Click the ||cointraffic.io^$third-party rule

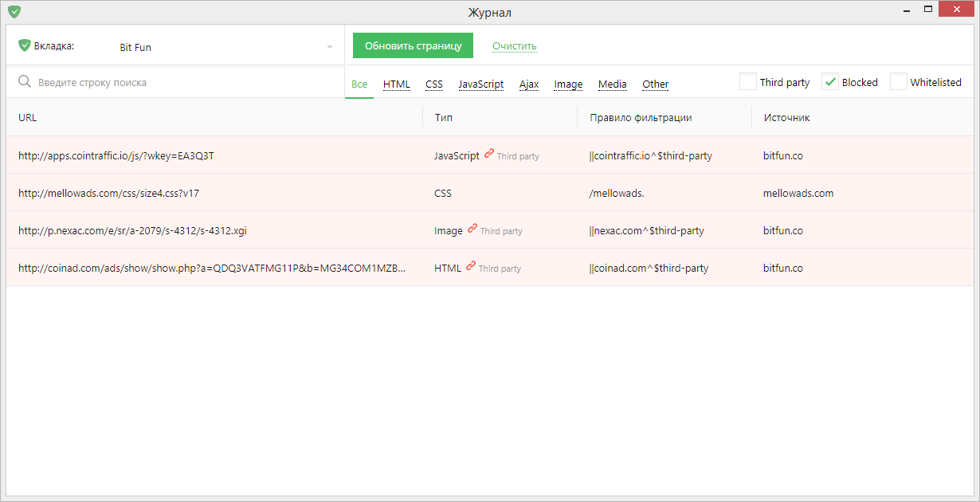pyautogui.click(x=650, y=155)
